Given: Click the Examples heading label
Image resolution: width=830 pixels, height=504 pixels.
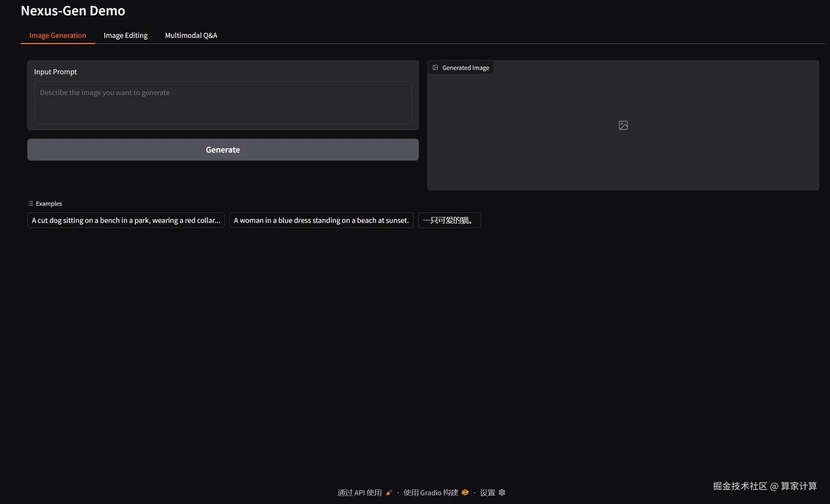Looking at the screenshot, I should click(x=49, y=204).
